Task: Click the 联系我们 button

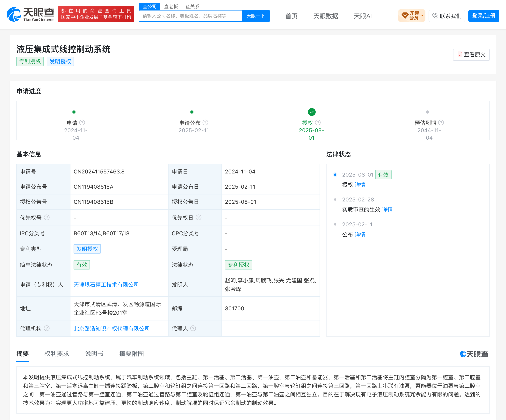Action: click(x=447, y=16)
